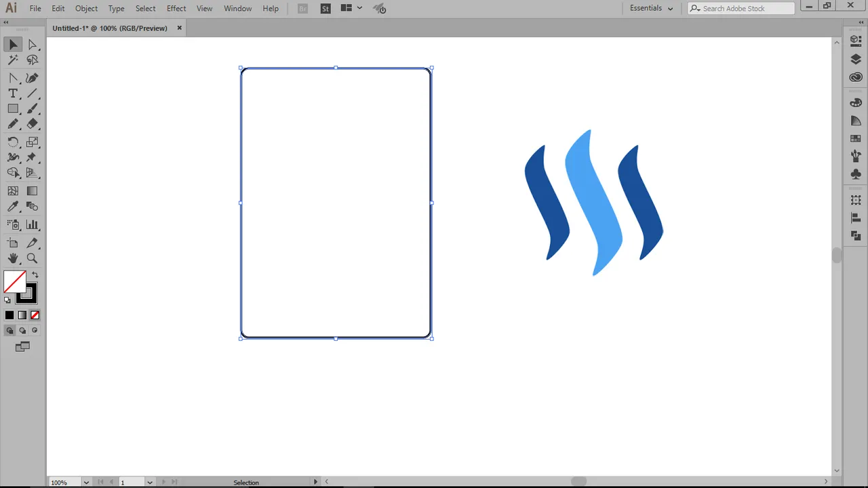Screen dimensions: 868x488
Task: Open the Object menu
Action: [86, 8]
